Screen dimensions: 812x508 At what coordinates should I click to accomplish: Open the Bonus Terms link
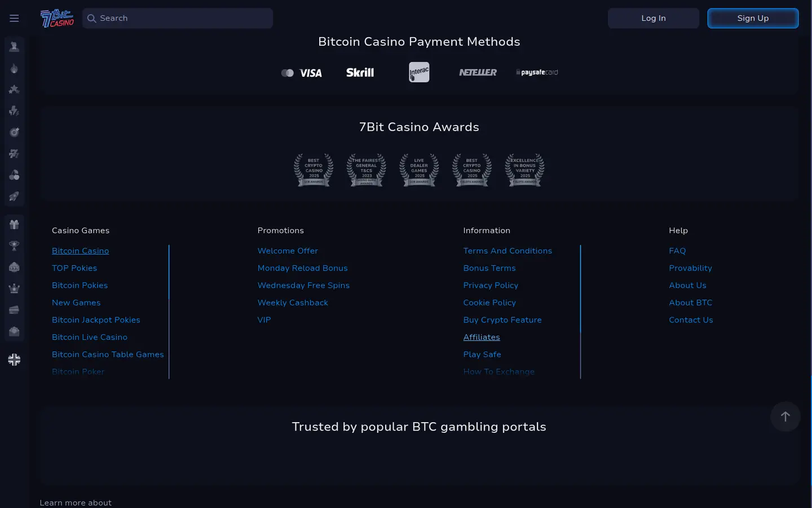pos(489,268)
